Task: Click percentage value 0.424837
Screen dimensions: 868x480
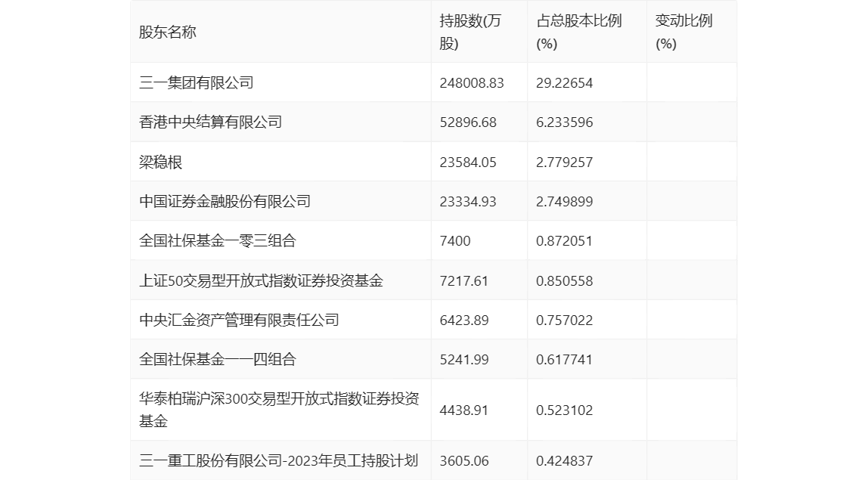Action: [564, 460]
